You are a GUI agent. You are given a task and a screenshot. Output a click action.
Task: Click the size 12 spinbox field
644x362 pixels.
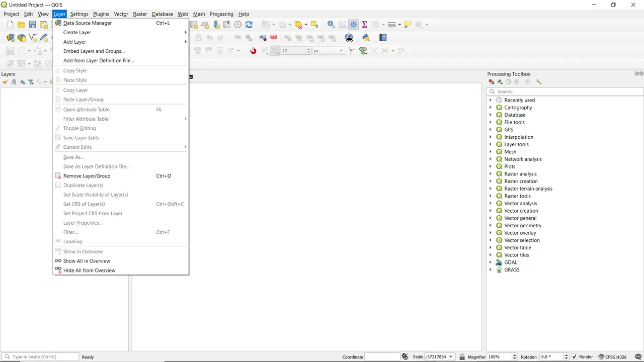(293, 51)
